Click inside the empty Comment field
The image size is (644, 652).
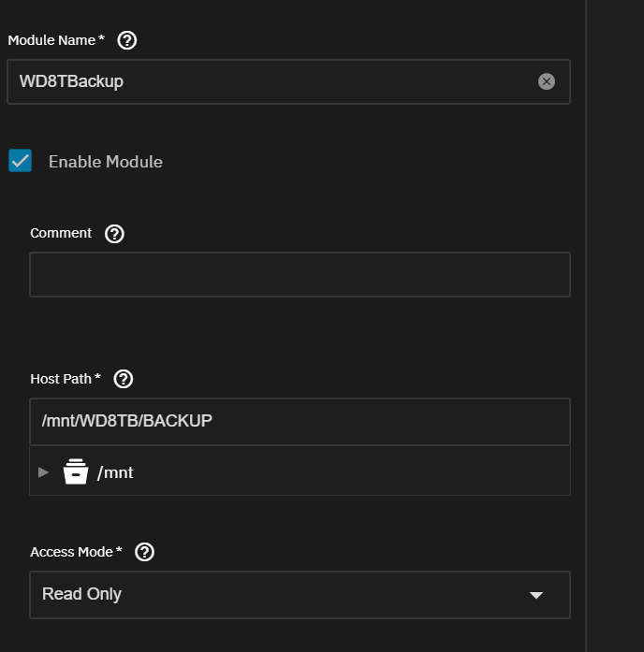(x=300, y=274)
